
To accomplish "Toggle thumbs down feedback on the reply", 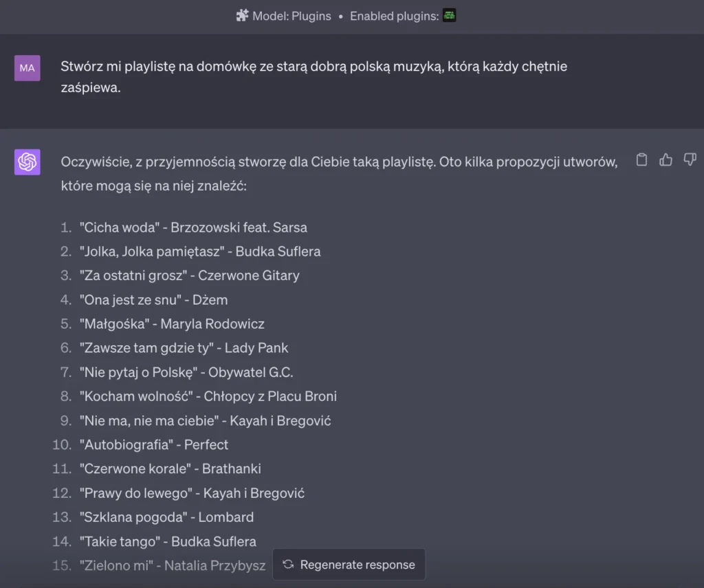I will pos(690,159).
